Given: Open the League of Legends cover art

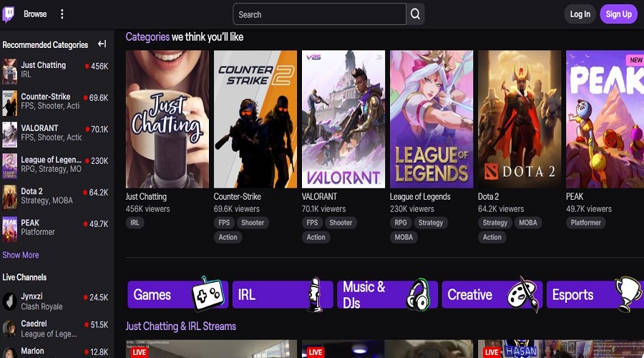Looking at the screenshot, I should tap(431, 119).
